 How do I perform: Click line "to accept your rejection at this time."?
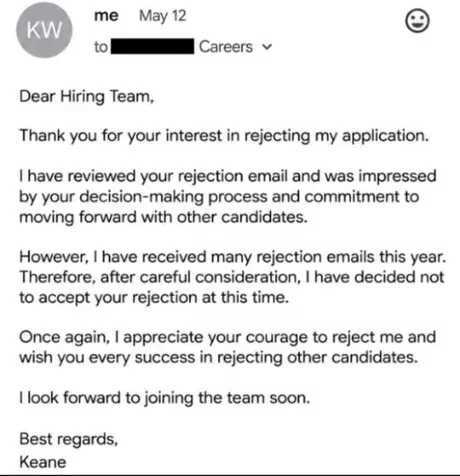(x=154, y=298)
